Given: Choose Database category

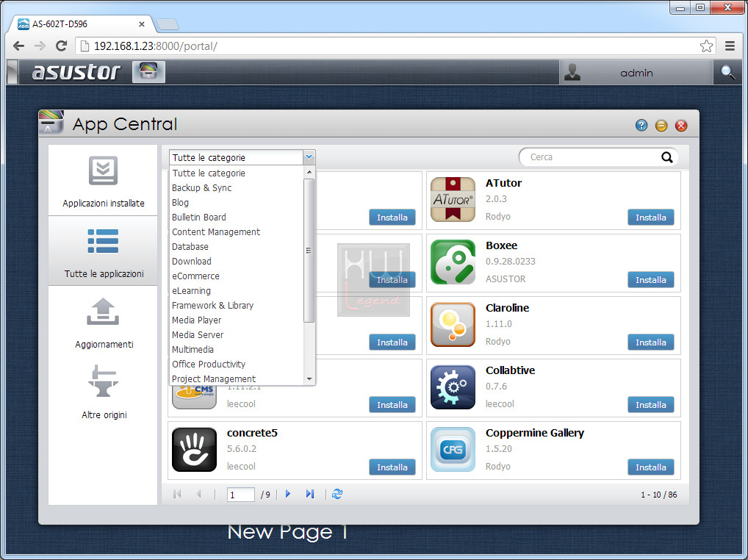Looking at the screenshot, I should tap(237, 247).
